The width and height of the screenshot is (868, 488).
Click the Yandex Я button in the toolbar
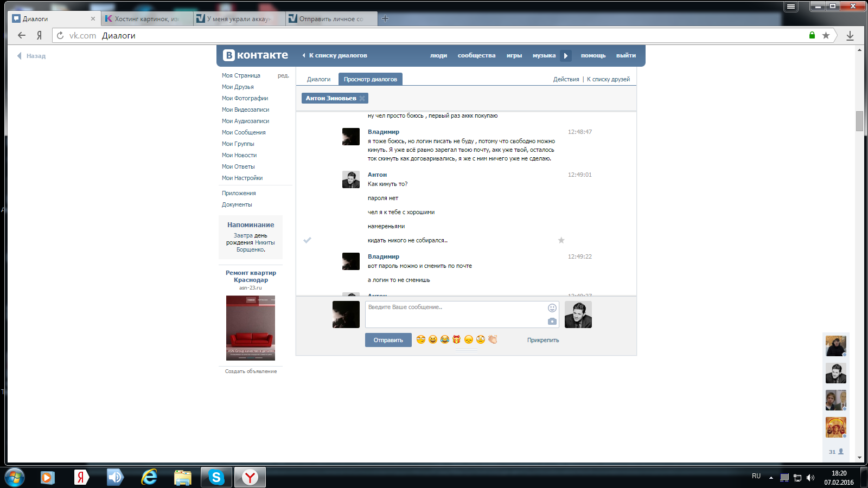point(39,35)
